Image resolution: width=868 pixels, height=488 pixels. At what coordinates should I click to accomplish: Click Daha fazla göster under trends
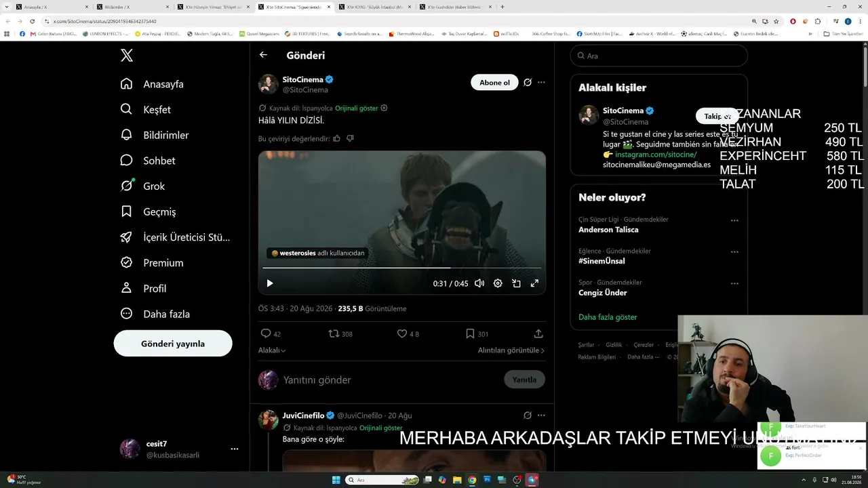[x=608, y=317]
